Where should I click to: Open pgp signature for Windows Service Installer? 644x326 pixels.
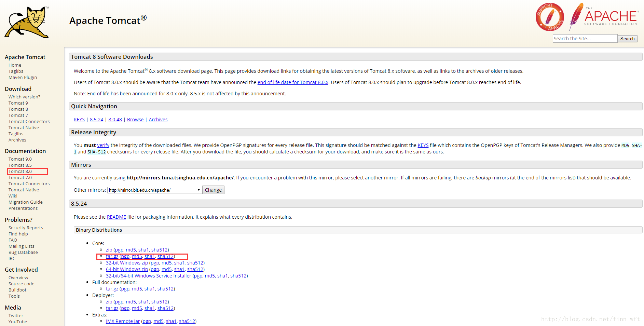(198, 276)
